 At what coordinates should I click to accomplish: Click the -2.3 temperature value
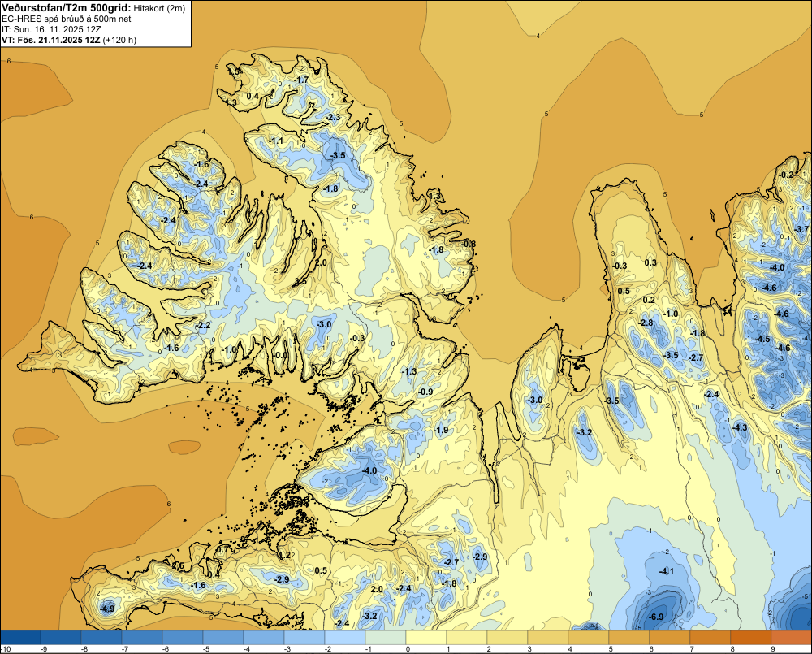click(x=333, y=117)
